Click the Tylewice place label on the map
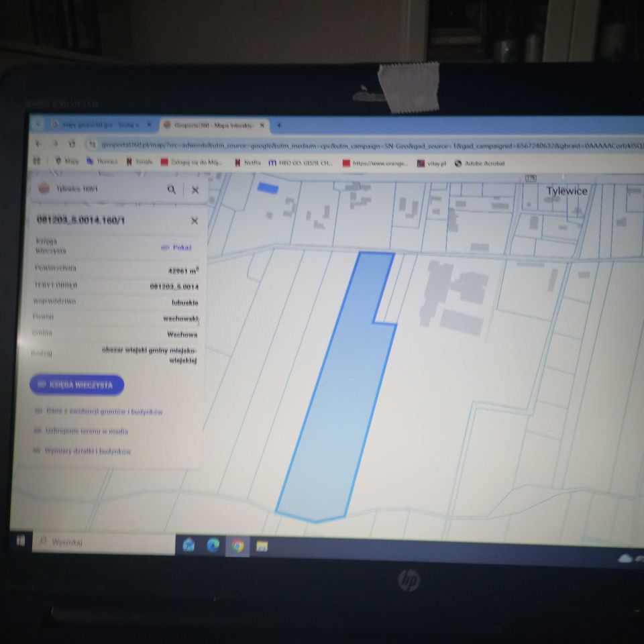Screen dimensions: 644x644 pyautogui.click(x=567, y=191)
